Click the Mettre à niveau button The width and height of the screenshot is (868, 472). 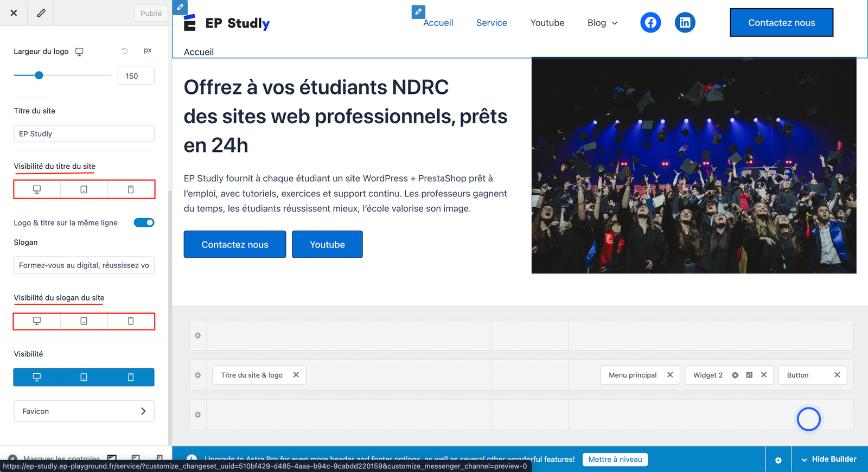[615, 460]
